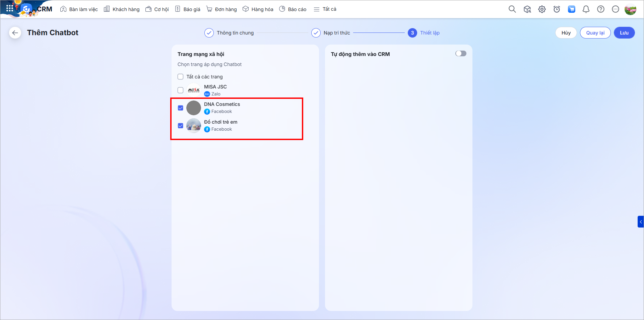The height and width of the screenshot is (320, 644).
Task: Expand the blue right side panel arrow
Action: [x=640, y=222]
